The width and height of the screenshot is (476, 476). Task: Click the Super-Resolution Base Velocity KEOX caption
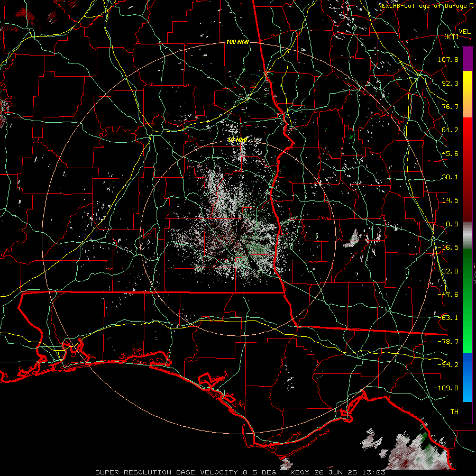[x=241, y=472]
